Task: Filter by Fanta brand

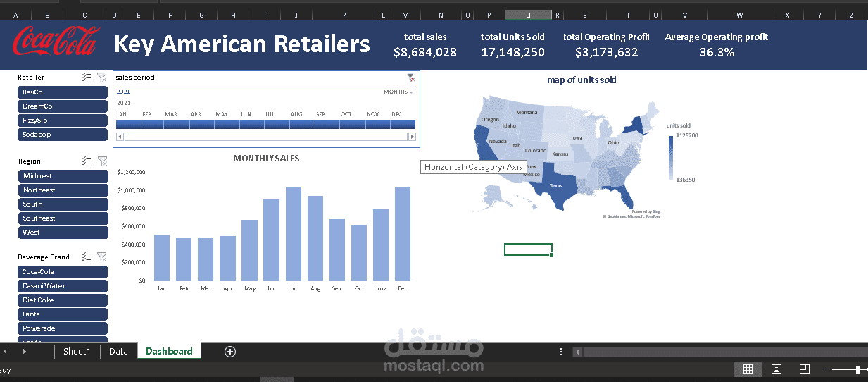Action: [63, 314]
